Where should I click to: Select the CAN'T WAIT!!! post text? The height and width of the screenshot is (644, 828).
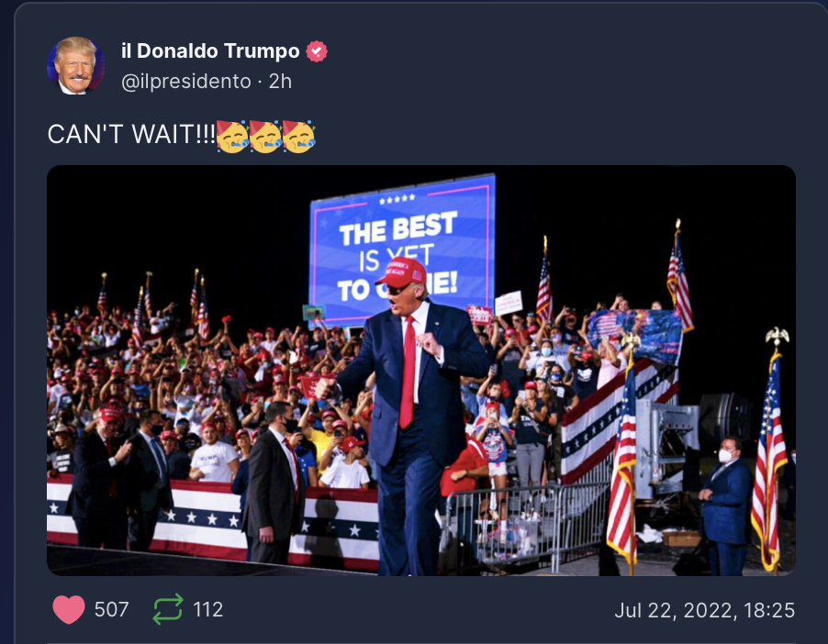131,134
